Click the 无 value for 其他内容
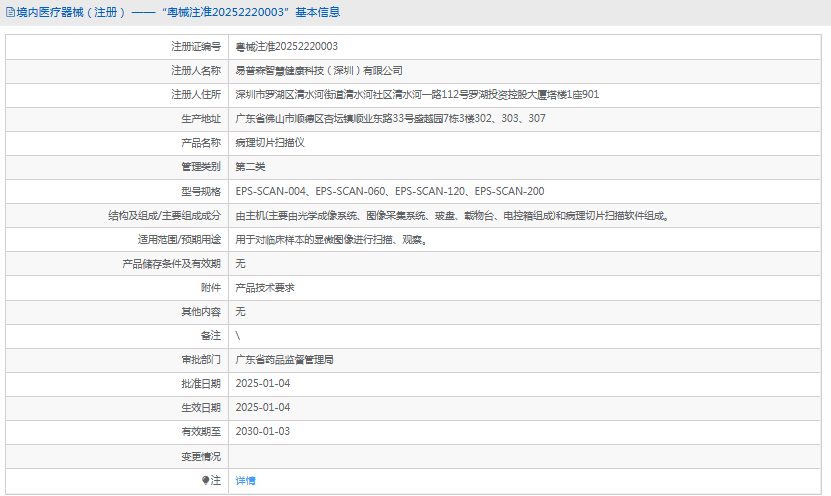 tap(241, 312)
